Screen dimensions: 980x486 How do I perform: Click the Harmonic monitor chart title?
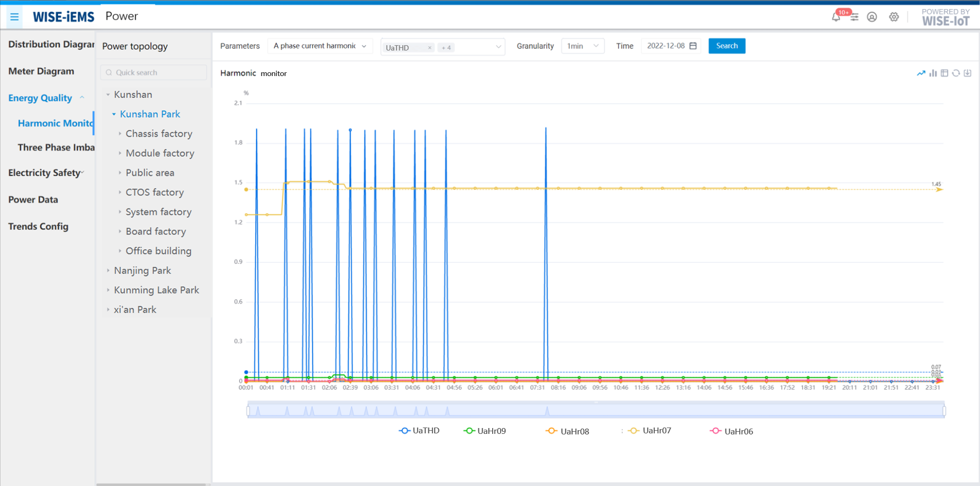[254, 73]
